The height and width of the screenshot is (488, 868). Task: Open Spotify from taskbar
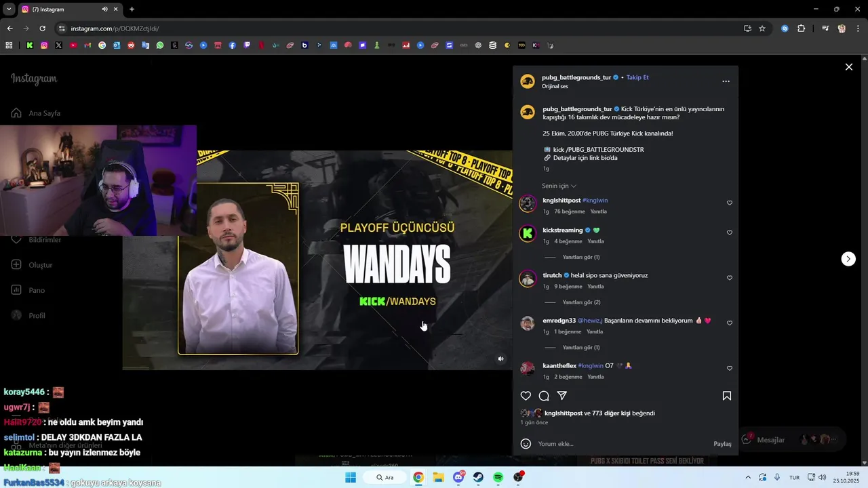498,477
